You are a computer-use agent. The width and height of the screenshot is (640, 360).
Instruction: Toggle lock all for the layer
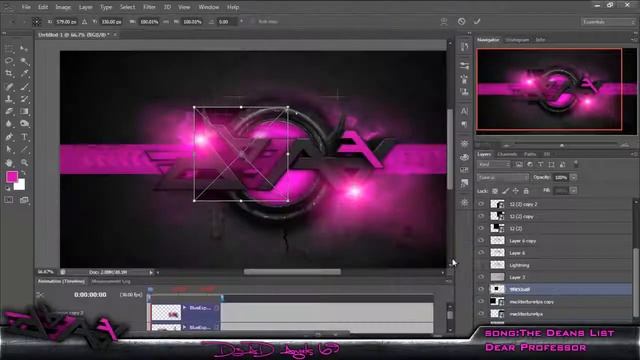tap(526, 191)
